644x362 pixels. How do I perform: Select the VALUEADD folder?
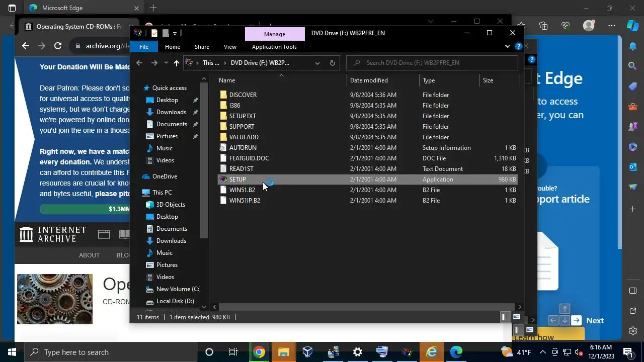[x=244, y=137]
